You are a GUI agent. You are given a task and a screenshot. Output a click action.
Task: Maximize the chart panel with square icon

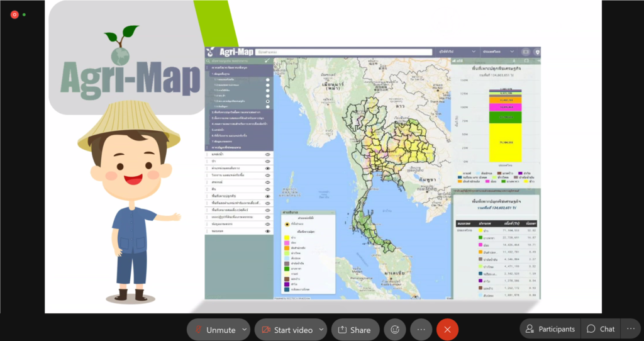(x=526, y=61)
